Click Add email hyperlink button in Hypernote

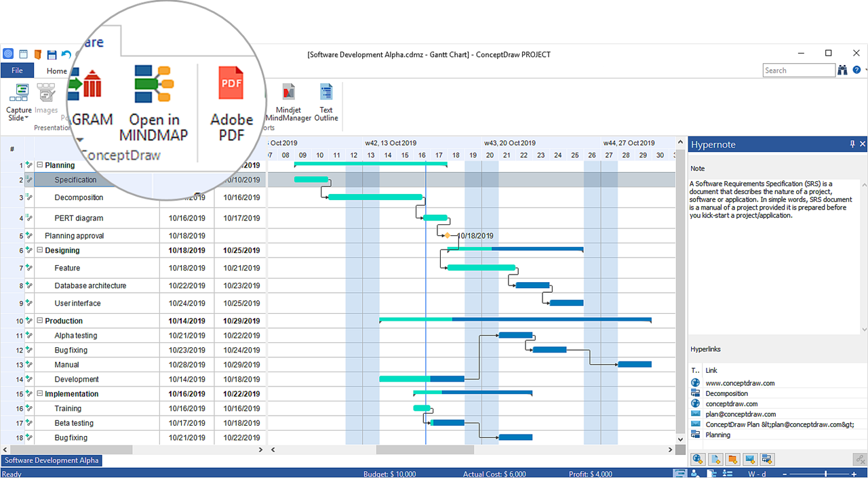(x=750, y=459)
